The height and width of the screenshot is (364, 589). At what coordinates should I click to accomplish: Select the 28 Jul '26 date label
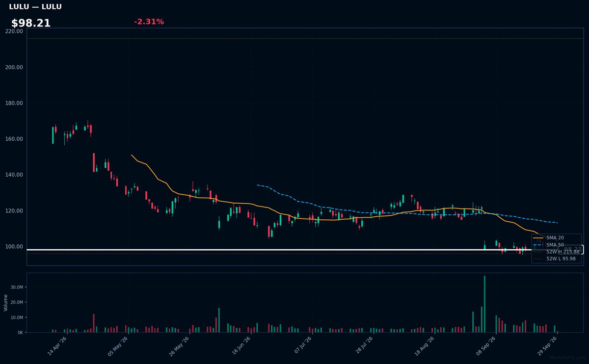click(363, 346)
